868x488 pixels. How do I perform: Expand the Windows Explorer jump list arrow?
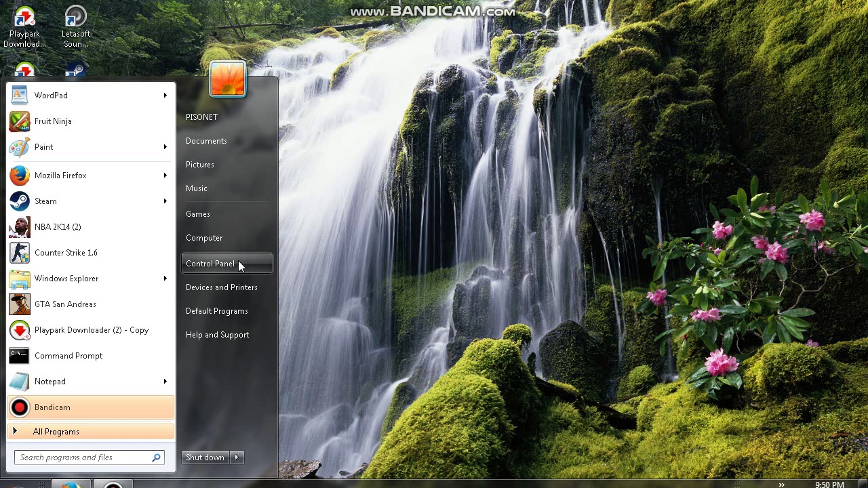point(165,279)
